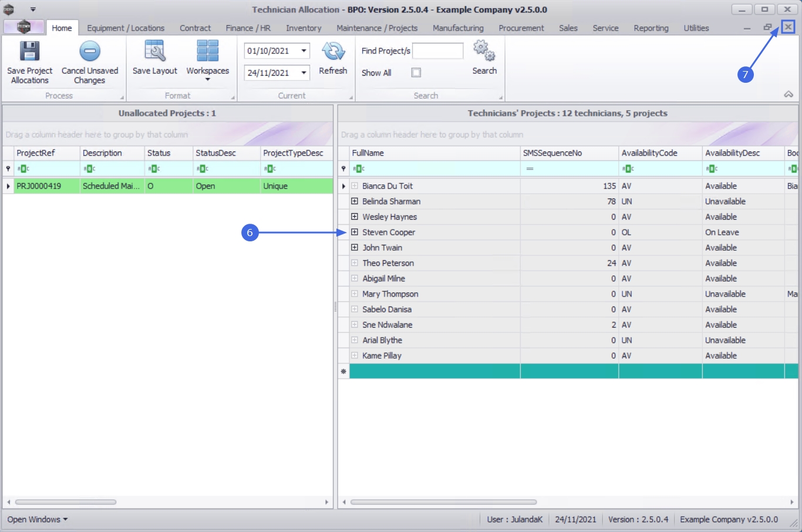Viewport: 802px width, 532px height.
Task: Expand the Bianca Du Toit row
Action: [x=355, y=186]
